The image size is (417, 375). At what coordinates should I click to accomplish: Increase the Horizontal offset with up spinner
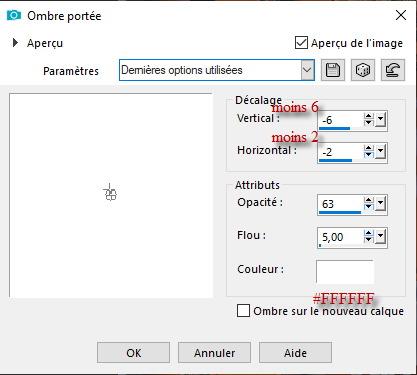[368, 148]
